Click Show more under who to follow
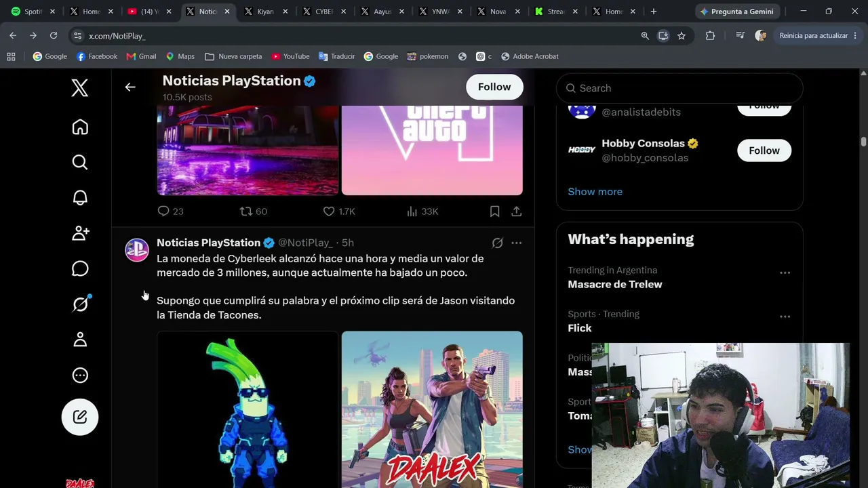 pos(595,191)
